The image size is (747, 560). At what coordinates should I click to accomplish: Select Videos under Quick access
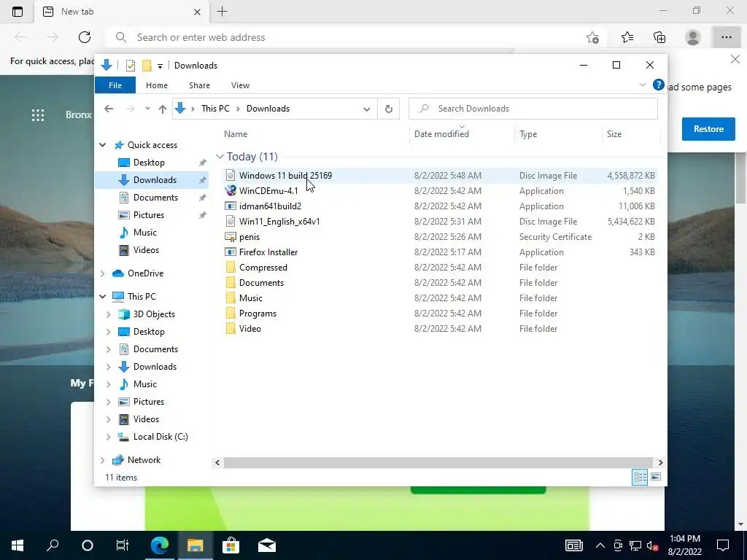click(146, 250)
